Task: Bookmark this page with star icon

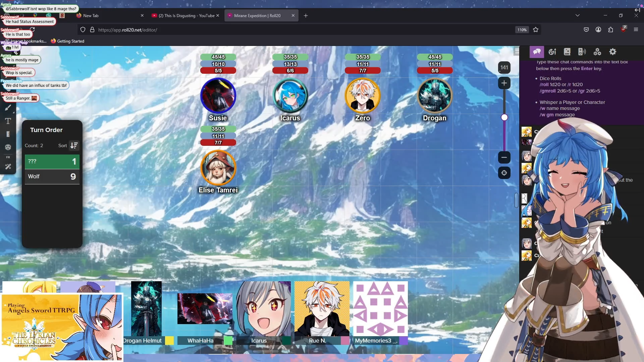Action: pos(536,29)
